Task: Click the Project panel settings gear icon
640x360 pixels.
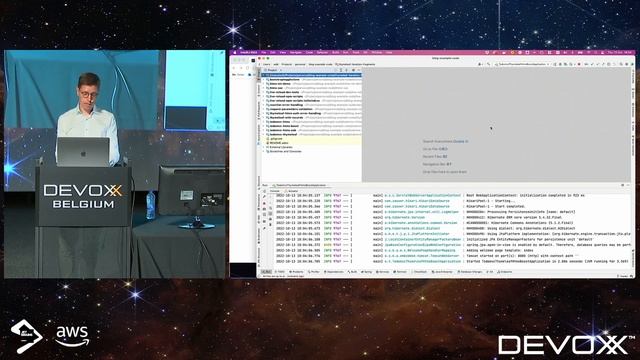Action: pos(353,70)
